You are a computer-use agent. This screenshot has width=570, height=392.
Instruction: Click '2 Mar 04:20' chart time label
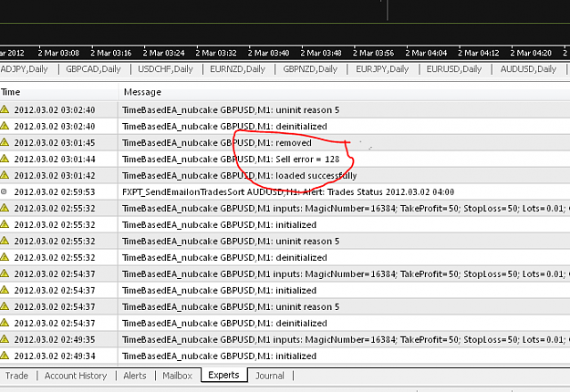pos(531,53)
